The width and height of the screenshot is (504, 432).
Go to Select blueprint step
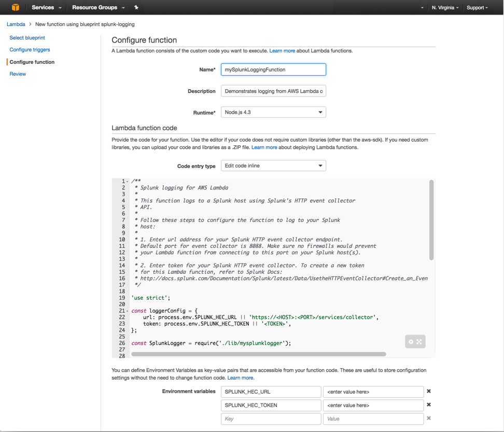click(x=27, y=38)
